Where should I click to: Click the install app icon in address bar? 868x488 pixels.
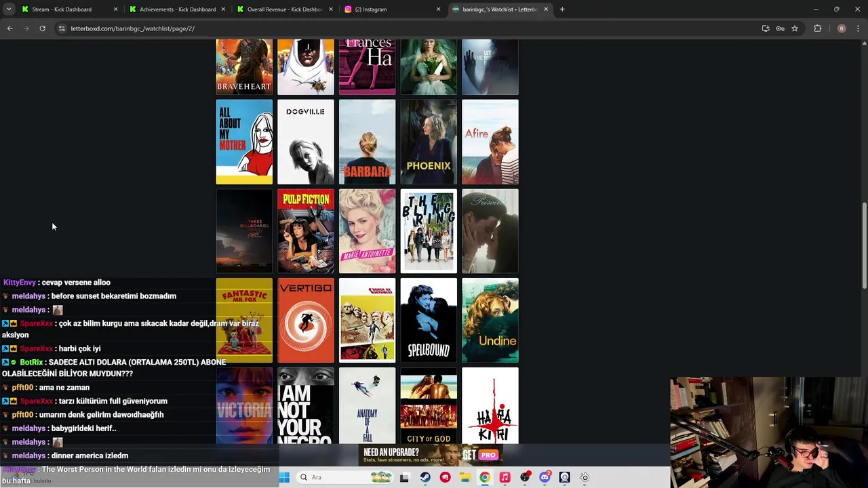click(x=766, y=28)
